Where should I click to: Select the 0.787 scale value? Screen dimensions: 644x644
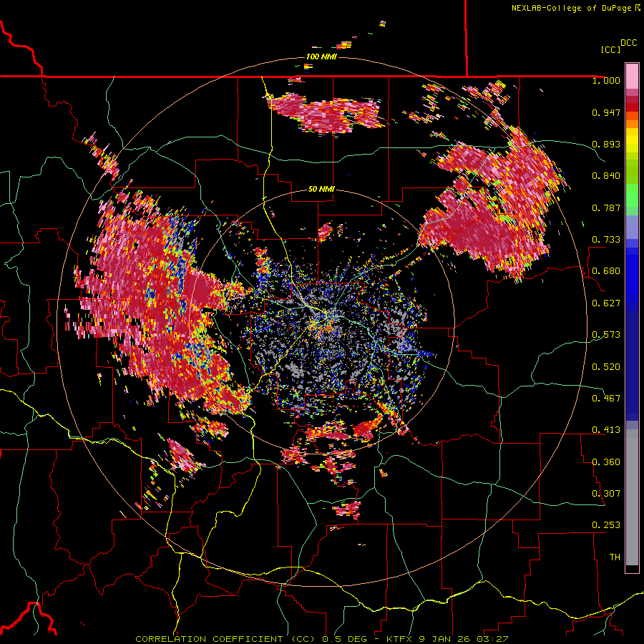pos(606,208)
